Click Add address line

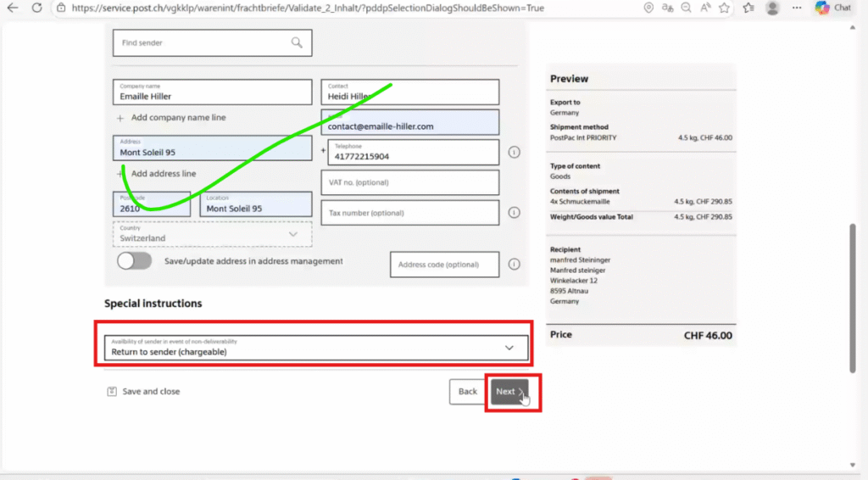pos(163,174)
